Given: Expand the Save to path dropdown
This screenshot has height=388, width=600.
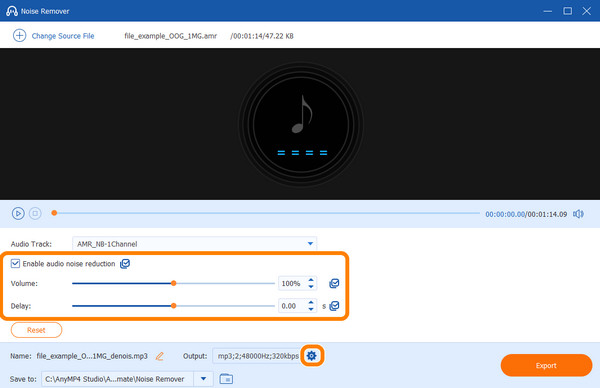Looking at the screenshot, I should pyautogui.click(x=204, y=379).
